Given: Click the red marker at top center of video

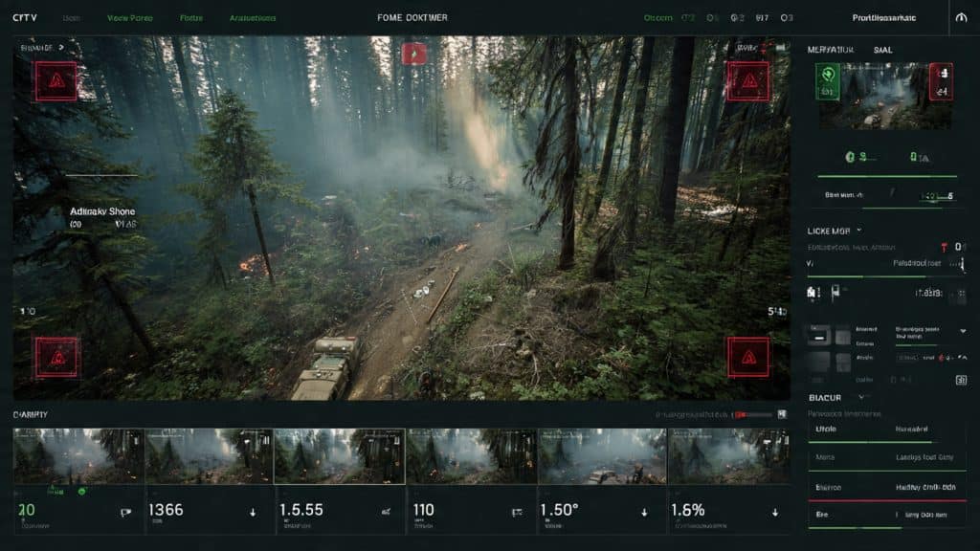Looking at the screenshot, I should [413, 54].
